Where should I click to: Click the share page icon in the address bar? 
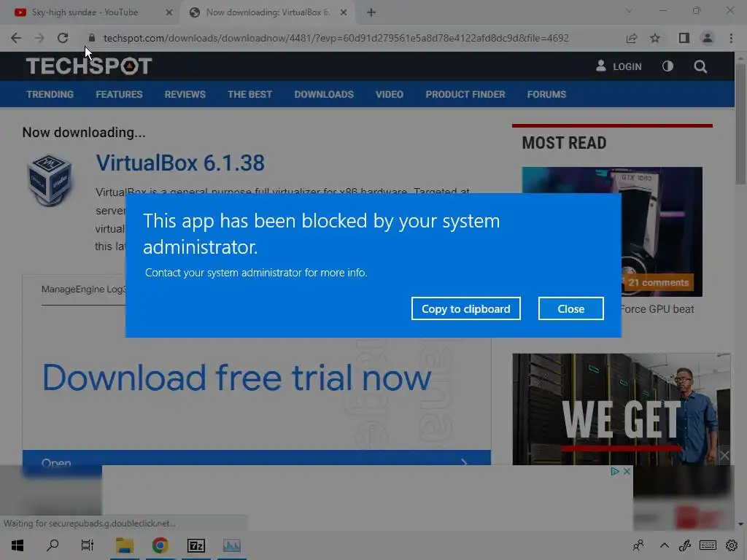(x=632, y=38)
